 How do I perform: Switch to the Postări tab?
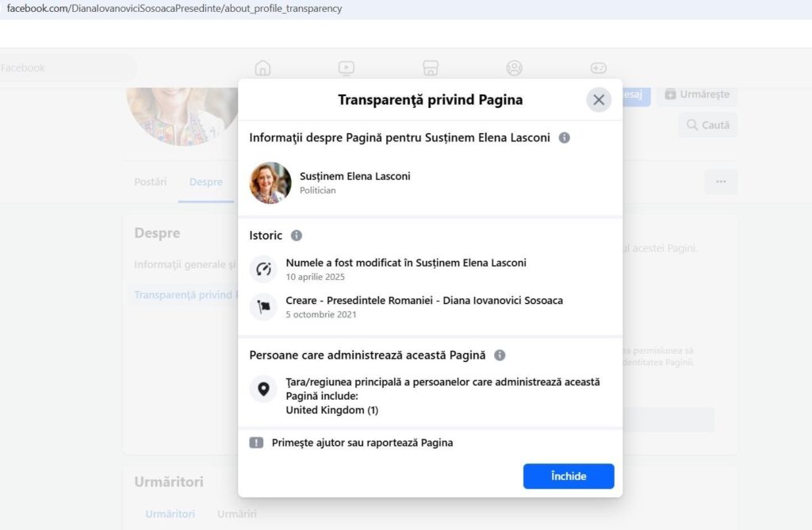[150, 182]
